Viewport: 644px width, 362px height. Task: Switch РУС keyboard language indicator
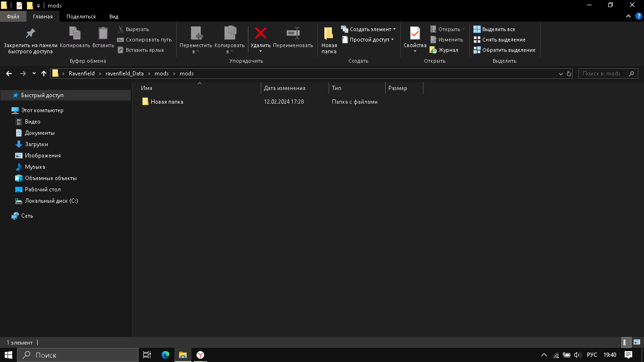592,355
